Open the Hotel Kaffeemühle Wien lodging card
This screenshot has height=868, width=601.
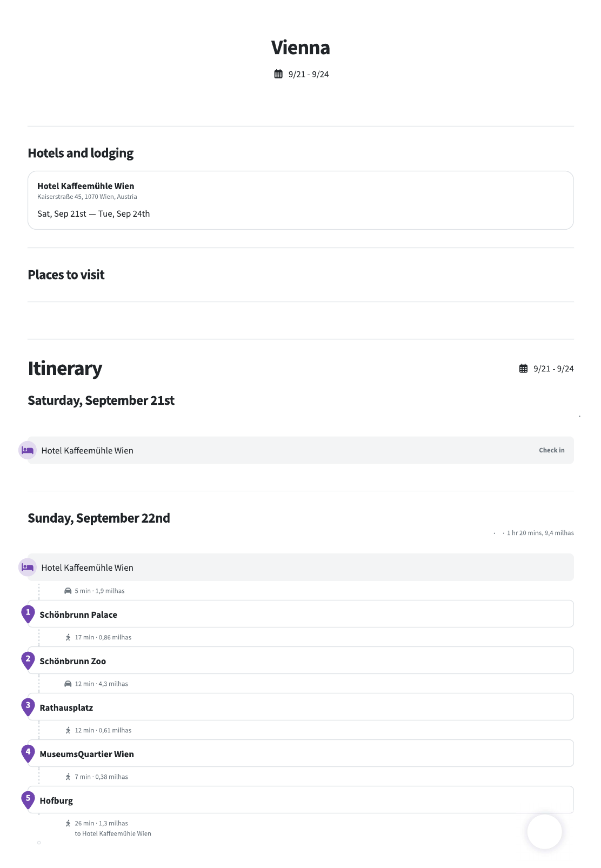point(300,200)
